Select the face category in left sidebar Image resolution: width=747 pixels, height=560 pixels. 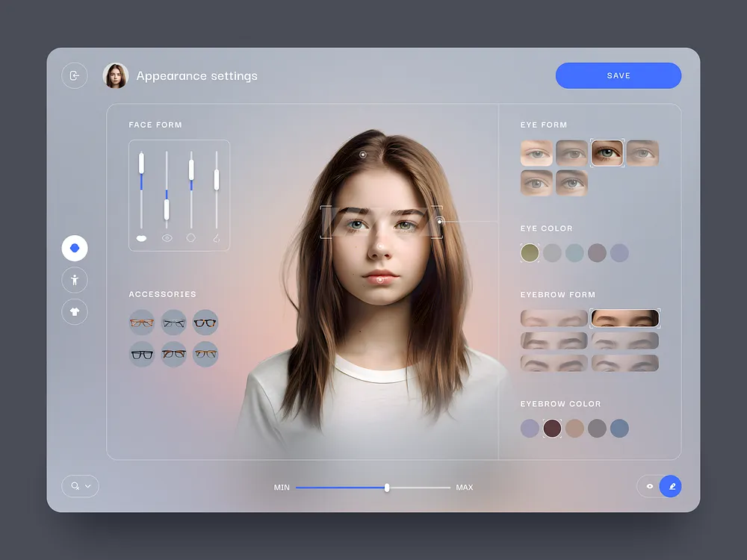74,247
